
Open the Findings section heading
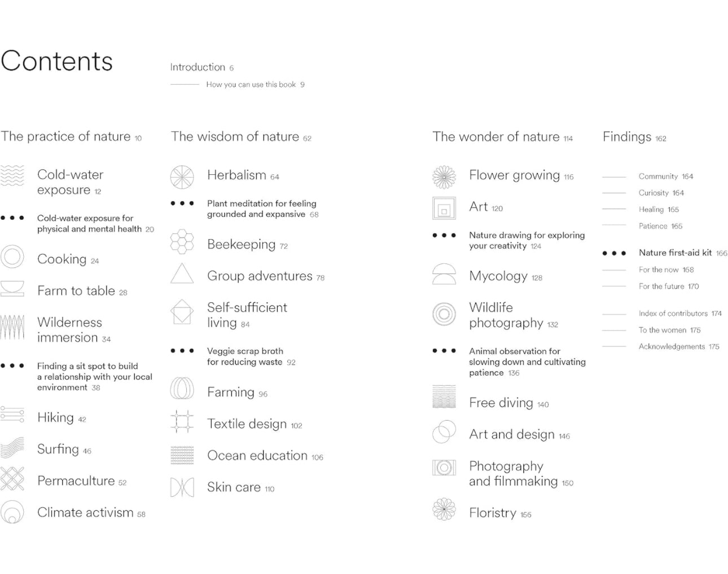coord(627,137)
